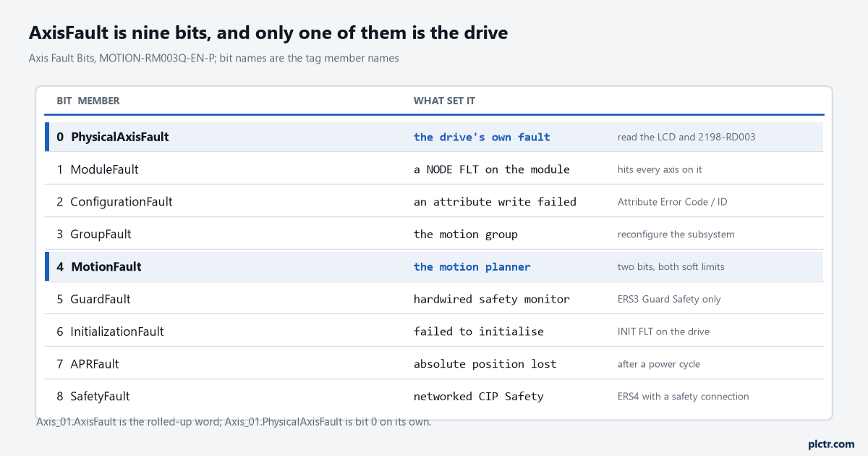Select the GuardFault member name
The image size is (868, 456).
[x=101, y=299]
